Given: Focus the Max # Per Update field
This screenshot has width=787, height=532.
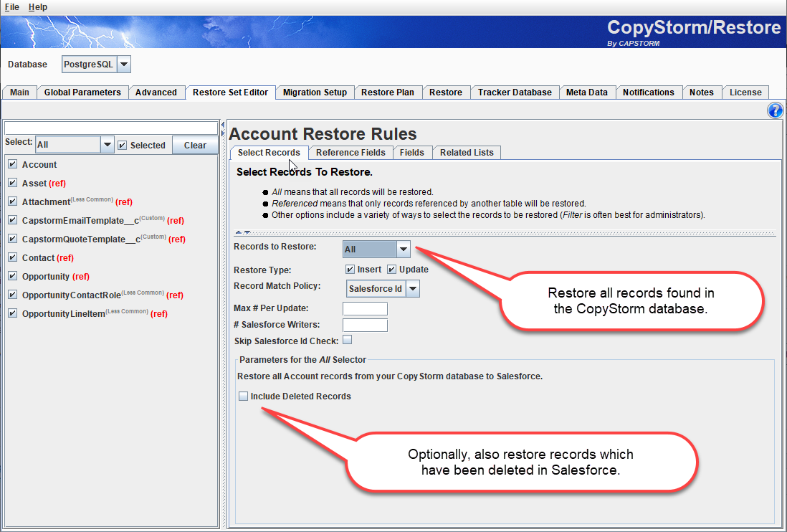Looking at the screenshot, I should (365, 308).
